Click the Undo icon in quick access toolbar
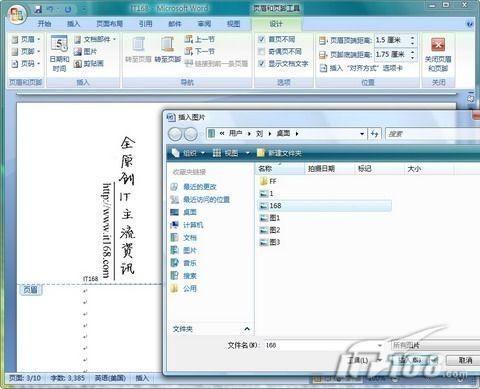This screenshot has width=480, height=389. coord(50,10)
